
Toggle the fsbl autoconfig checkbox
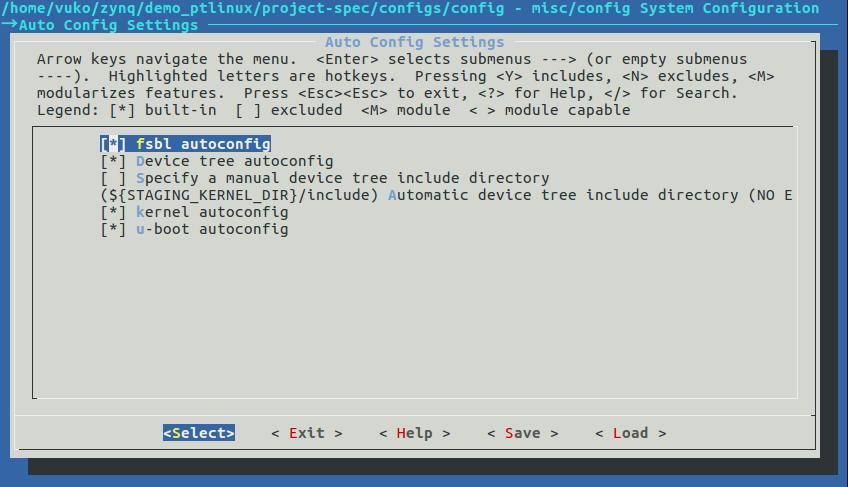pos(113,144)
